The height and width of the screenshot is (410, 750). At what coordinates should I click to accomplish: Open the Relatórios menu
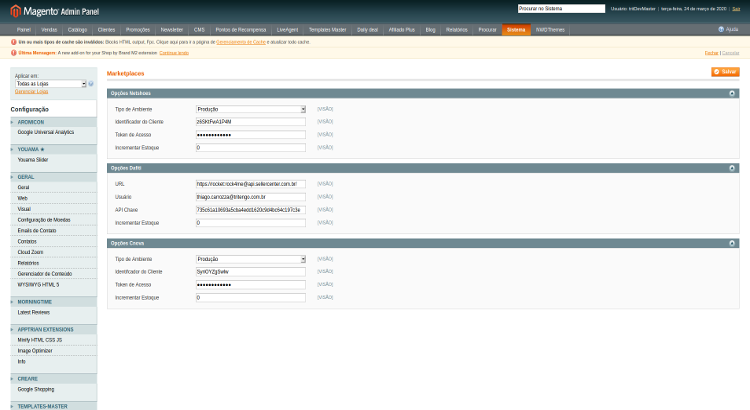pyautogui.click(x=457, y=30)
